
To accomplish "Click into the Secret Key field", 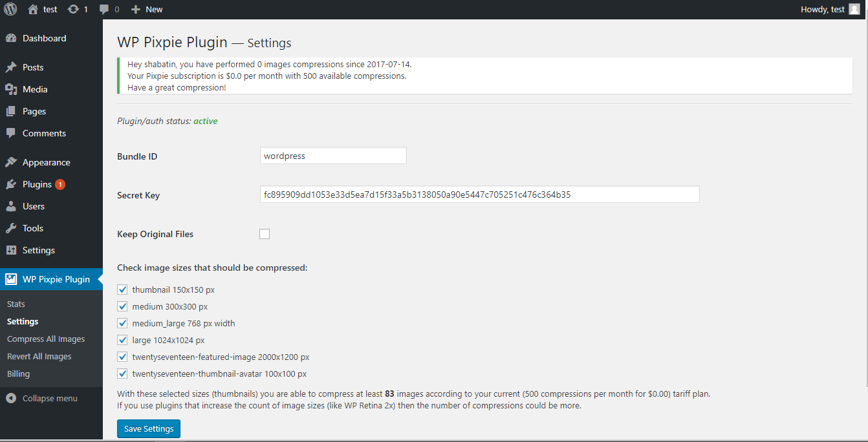I will [x=479, y=195].
